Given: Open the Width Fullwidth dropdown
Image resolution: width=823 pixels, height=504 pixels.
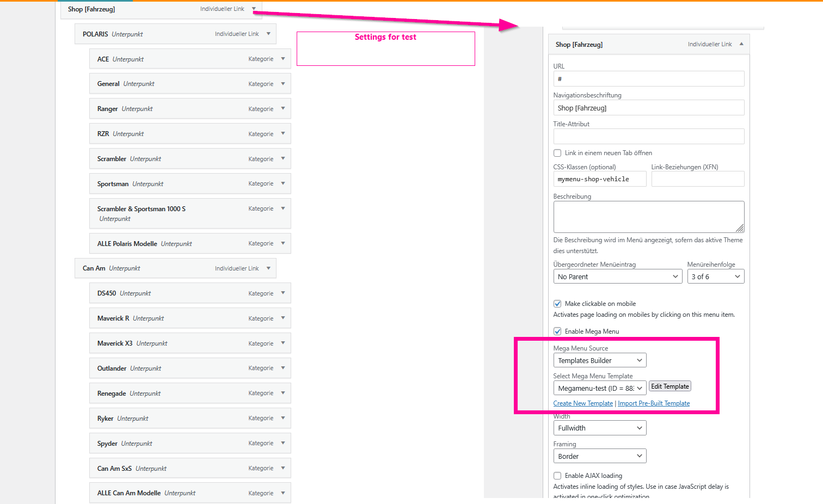Looking at the screenshot, I should point(600,428).
